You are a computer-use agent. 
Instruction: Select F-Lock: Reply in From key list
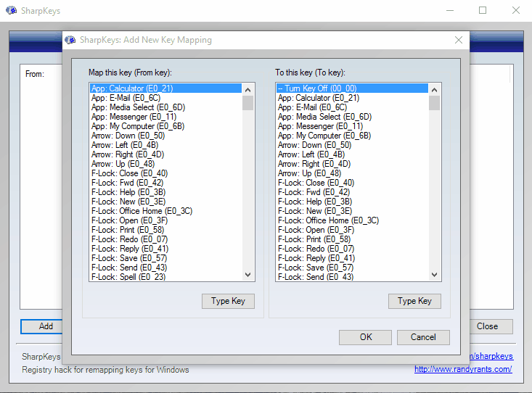(x=166, y=249)
